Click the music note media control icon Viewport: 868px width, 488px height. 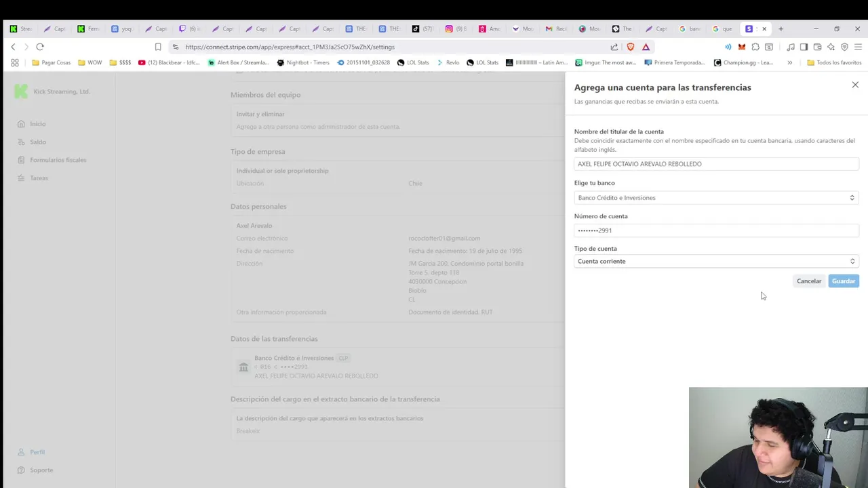(x=791, y=47)
